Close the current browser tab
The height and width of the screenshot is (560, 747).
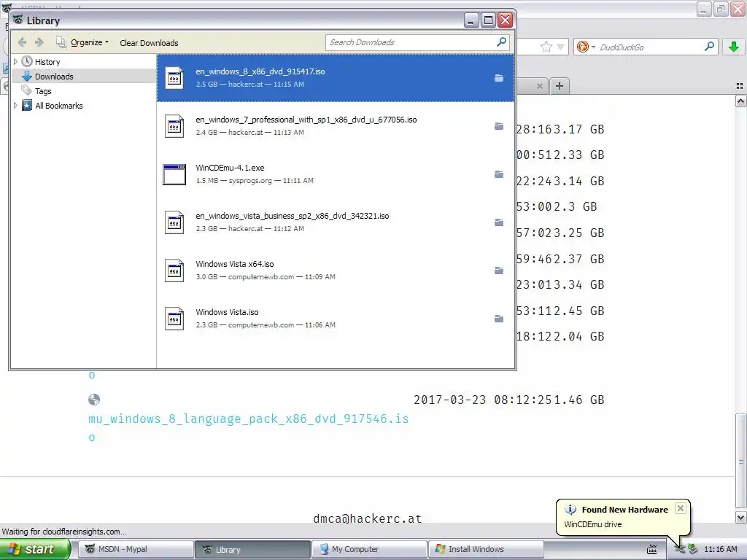pos(539,86)
